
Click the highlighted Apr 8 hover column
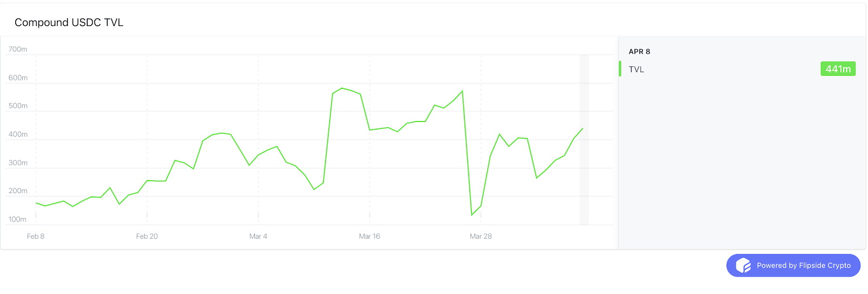pyautogui.click(x=584, y=139)
